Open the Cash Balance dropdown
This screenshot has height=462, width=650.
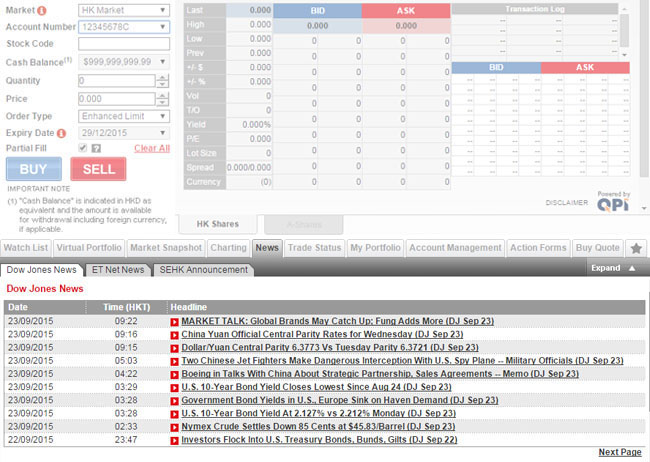click(124, 62)
